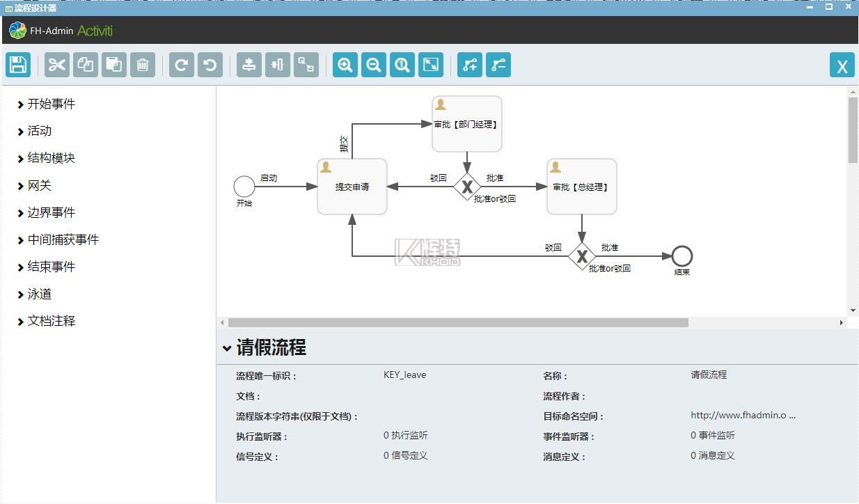
Task: Click the same-size toolbar icon
Action: pos(306,65)
